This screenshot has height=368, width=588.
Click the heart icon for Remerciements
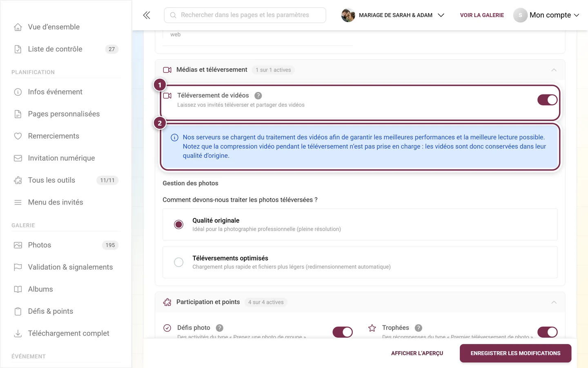point(18,136)
